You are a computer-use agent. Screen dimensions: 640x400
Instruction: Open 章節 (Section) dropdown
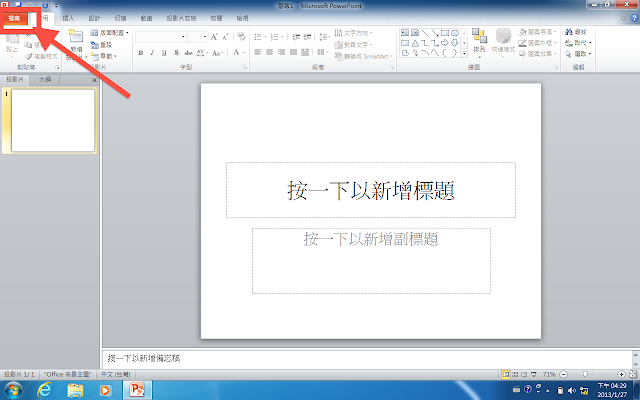click(x=104, y=56)
